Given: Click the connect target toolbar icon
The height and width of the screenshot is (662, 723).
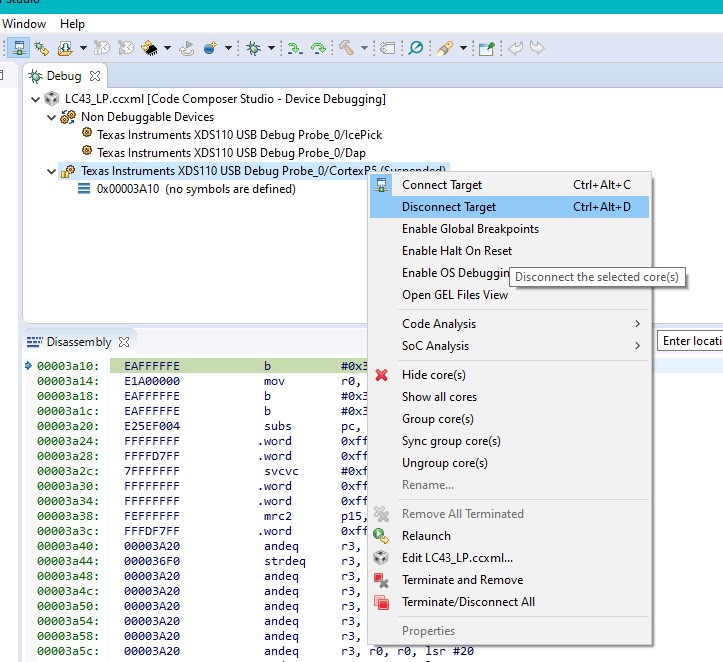Looking at the screenshot, I should click(19, 48).
